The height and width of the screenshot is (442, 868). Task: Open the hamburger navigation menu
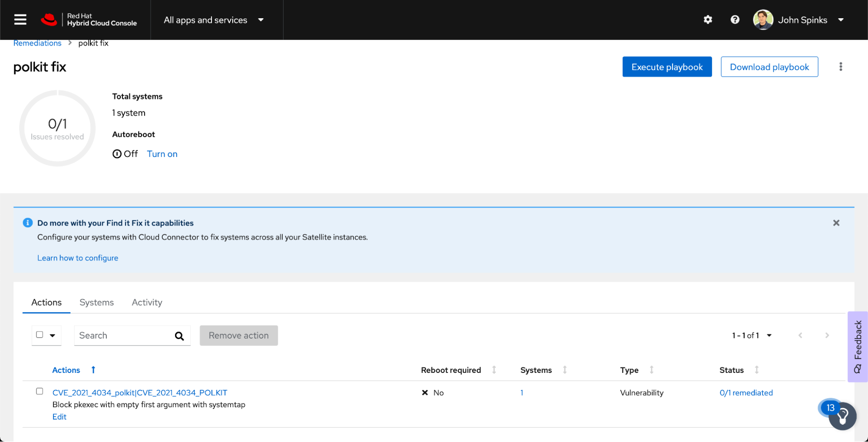tap(20, 20)
